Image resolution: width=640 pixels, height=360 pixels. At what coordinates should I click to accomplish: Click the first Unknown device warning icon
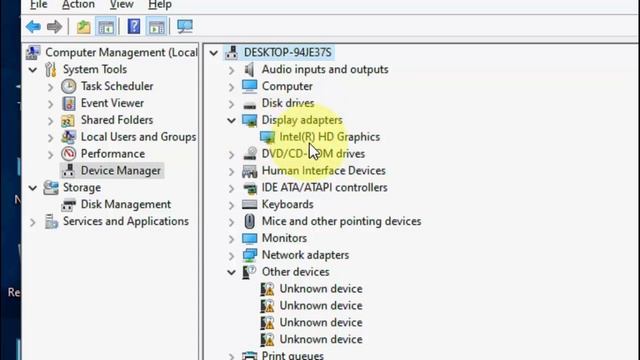click(x=267, y=289)
